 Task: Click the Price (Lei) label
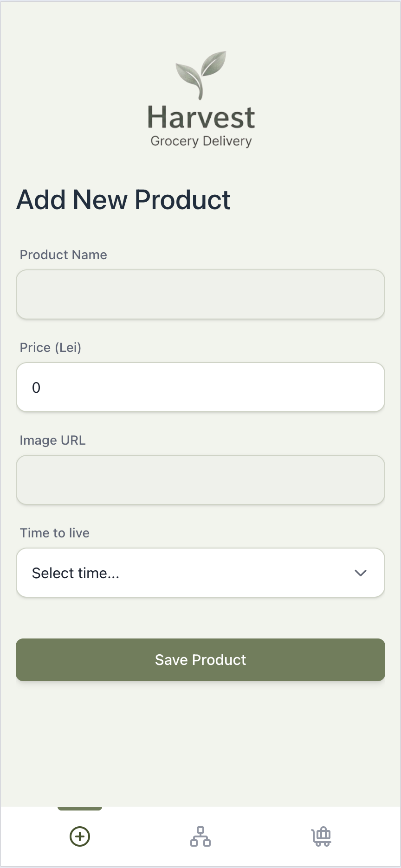pyautogui.click(x=51, y=347)
